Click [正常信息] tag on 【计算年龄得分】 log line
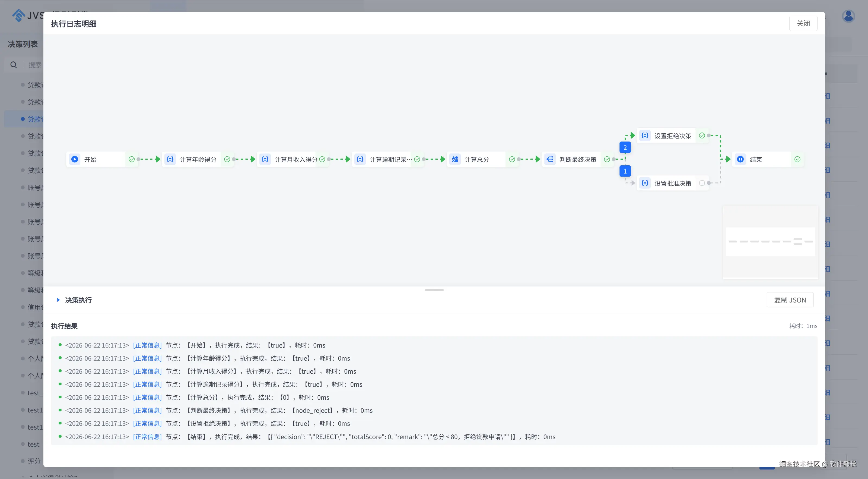The width and height of the screenshot is (868, 479). 147,358
